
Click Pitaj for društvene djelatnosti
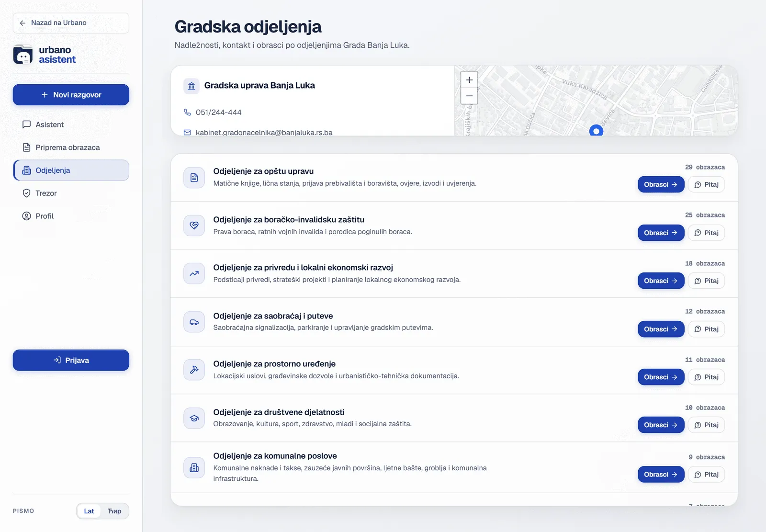click(x=706, y=425)
